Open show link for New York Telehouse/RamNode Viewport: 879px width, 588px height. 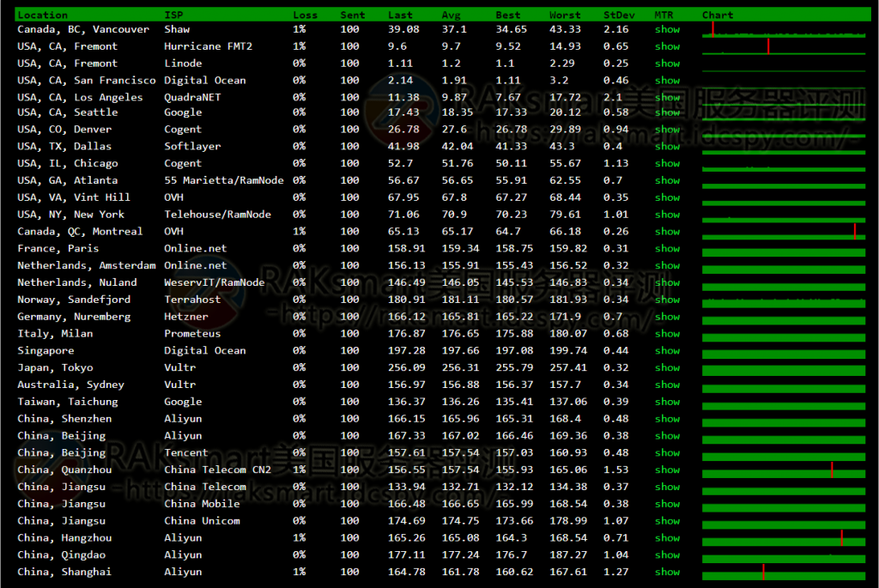point(667,214)
